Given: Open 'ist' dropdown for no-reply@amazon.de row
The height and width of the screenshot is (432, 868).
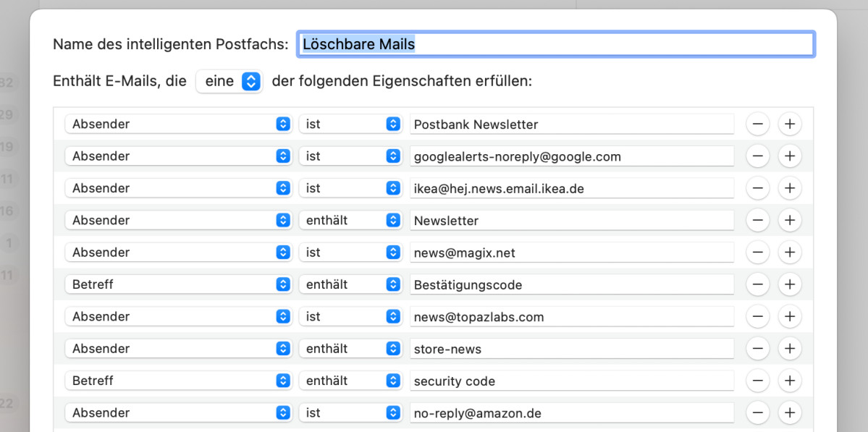Looking at the screenshot, I should pyautogui.click(x=350, y=413).
